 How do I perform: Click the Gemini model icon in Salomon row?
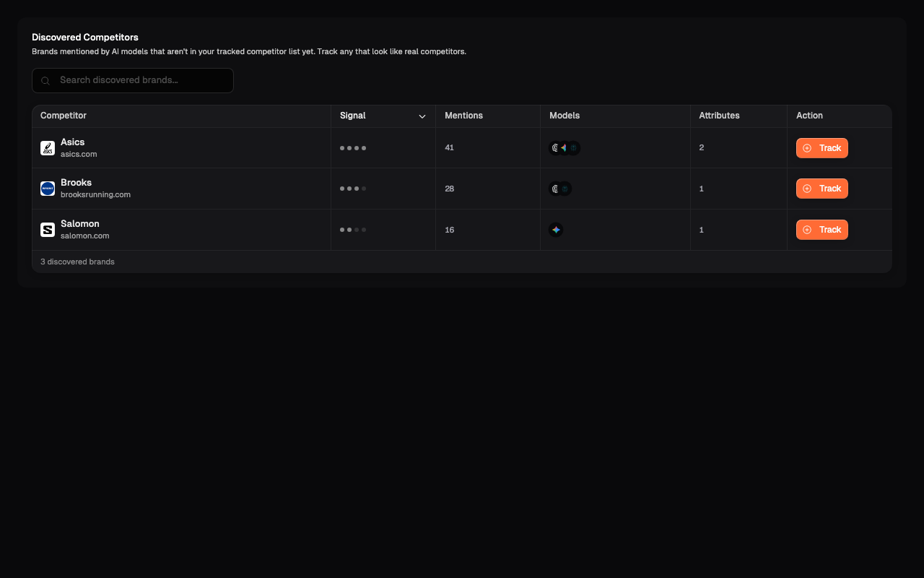556,230
